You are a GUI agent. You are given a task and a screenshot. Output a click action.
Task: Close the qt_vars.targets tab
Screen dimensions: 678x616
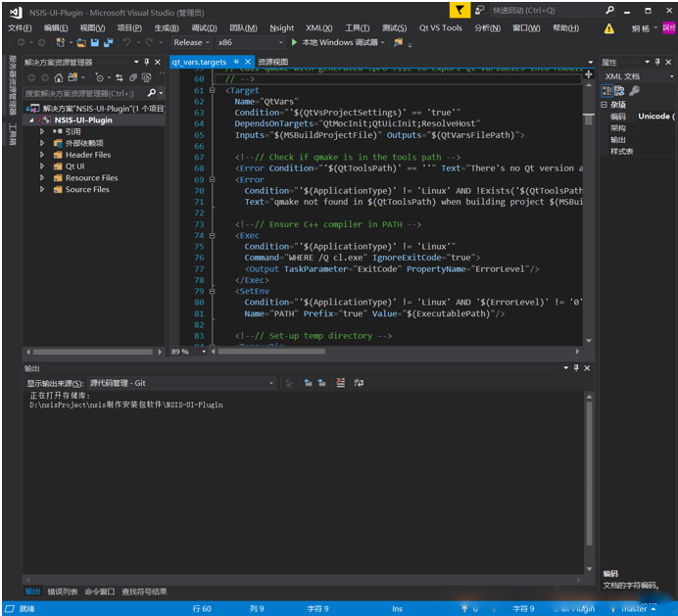pos(248,62)
